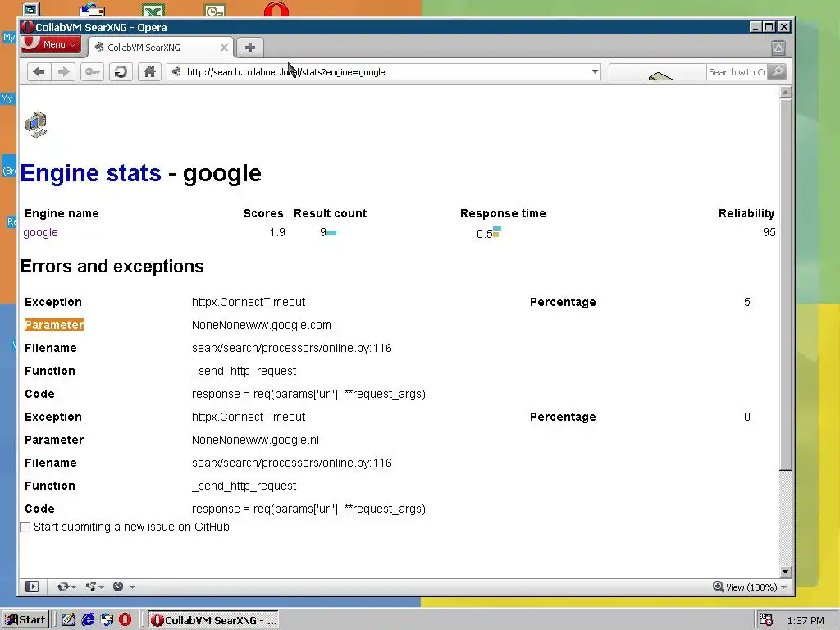Click the result count bar next to 9
The height and width of the screenshot is (630, 840).
[x=331, y=232]
